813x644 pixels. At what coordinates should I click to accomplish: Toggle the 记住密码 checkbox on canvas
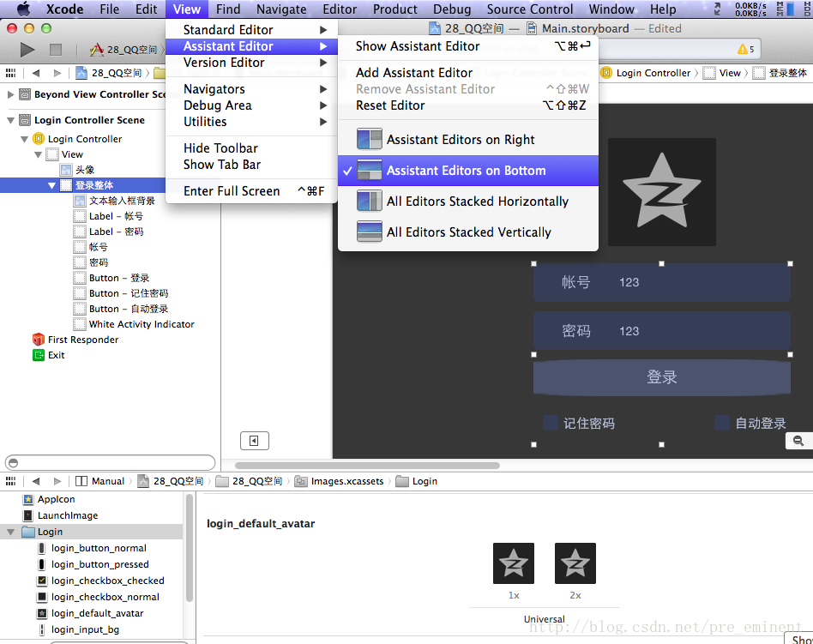coord(550,423)
